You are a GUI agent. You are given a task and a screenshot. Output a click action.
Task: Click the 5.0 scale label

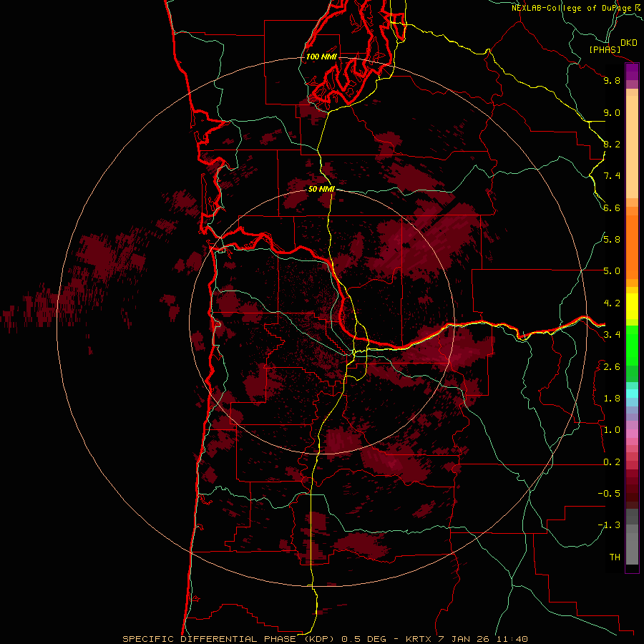[x=612, y=271]
